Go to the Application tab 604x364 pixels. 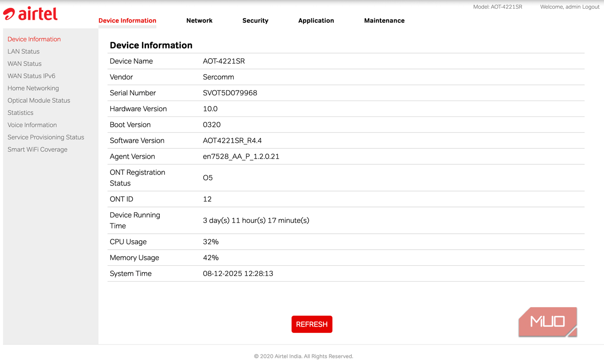[x=316, y=20]
